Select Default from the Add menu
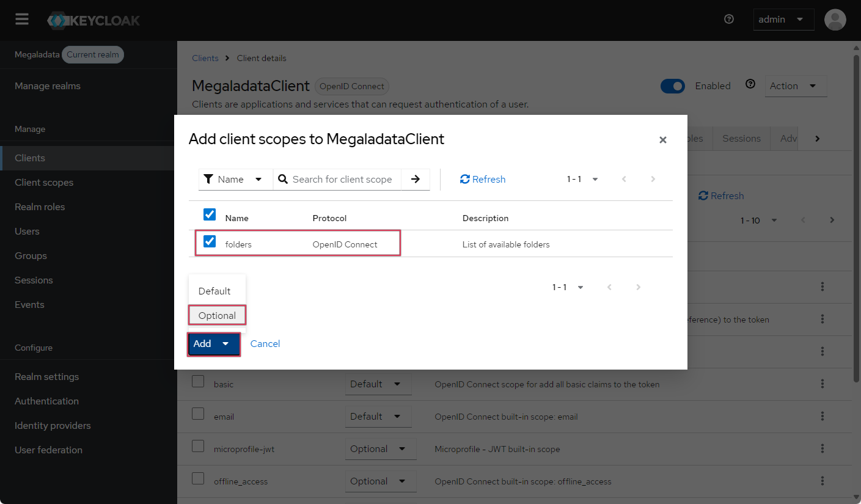The image size is (861, 504). pyautogui.click(x=217, y=291)
